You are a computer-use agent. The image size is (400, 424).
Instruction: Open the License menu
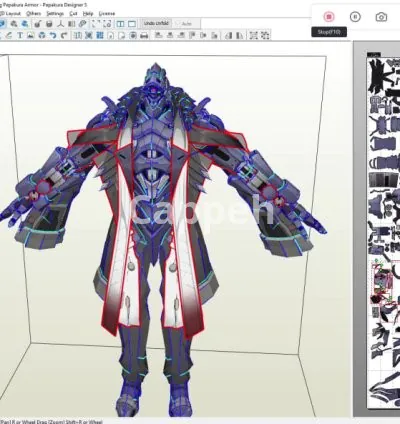tap(107, 14)
